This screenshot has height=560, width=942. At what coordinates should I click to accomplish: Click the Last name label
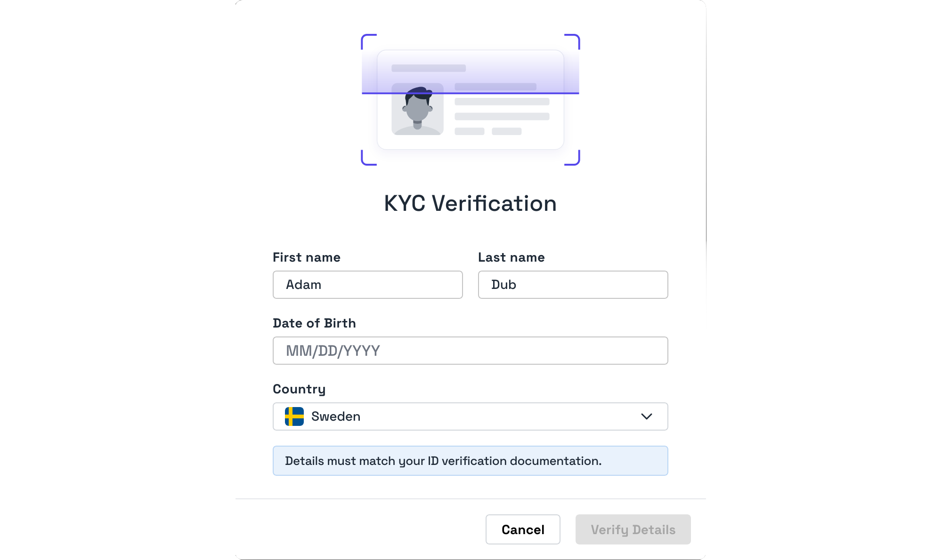[x=511, y=257]
